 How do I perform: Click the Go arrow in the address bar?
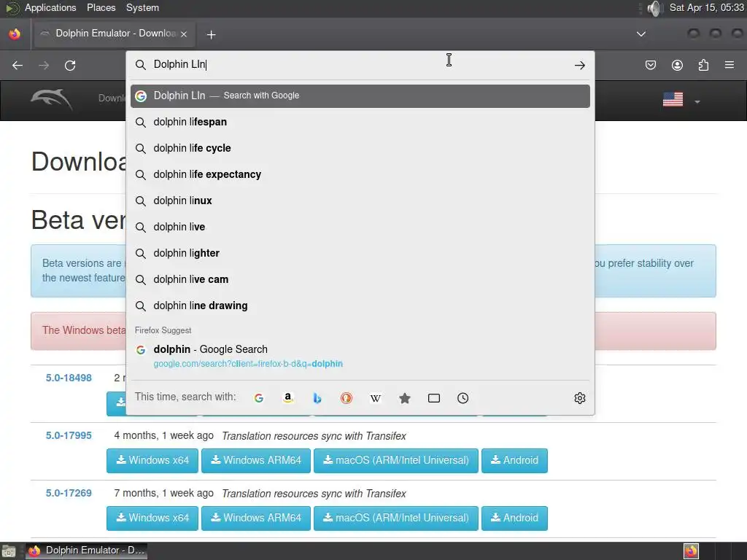579,65
